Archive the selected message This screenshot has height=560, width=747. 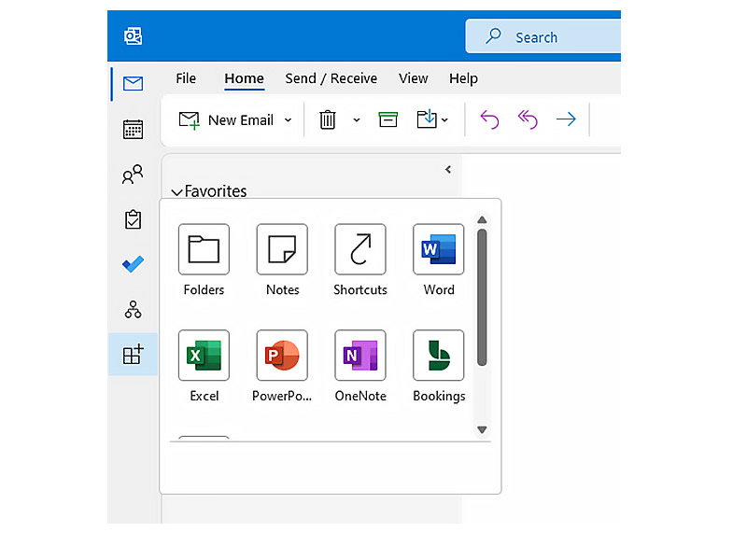(388, 119)
